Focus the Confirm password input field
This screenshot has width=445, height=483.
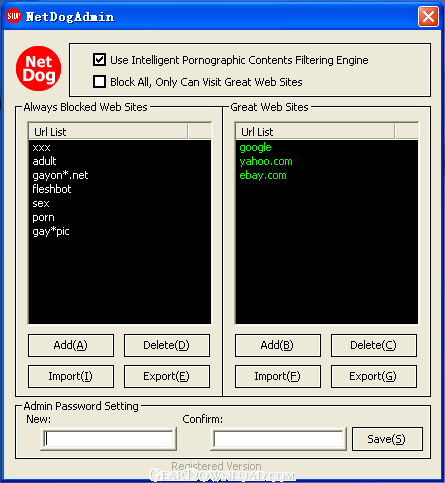[x=279, y=439]
